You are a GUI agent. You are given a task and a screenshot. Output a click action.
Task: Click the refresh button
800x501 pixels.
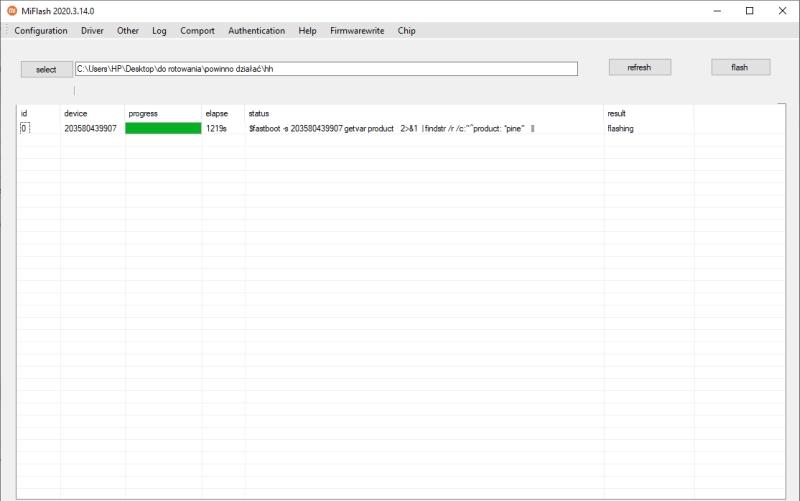point(639,67)
